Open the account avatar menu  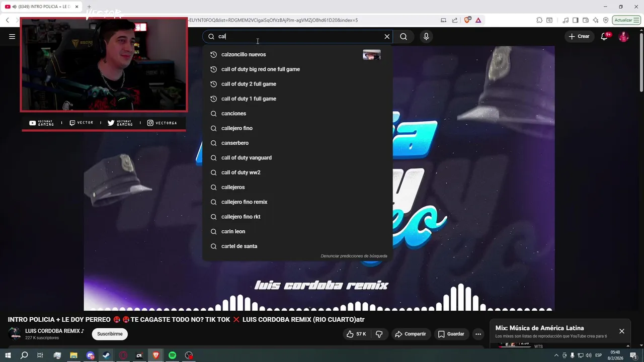click(623, 36)
